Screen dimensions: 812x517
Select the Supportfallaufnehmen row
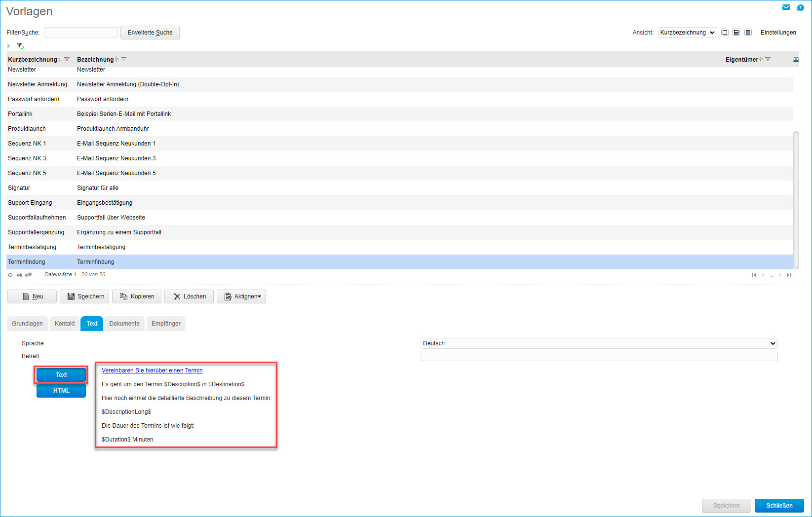pyautogui.click(x=400, y=218)
